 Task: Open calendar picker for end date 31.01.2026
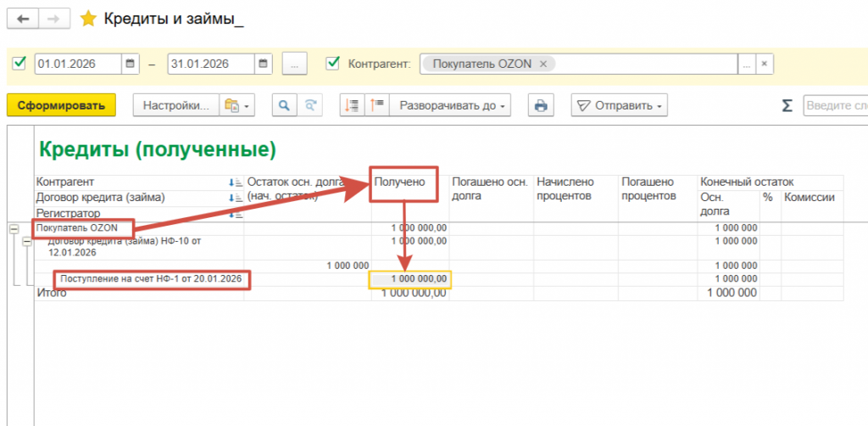(x=264, y=64)
